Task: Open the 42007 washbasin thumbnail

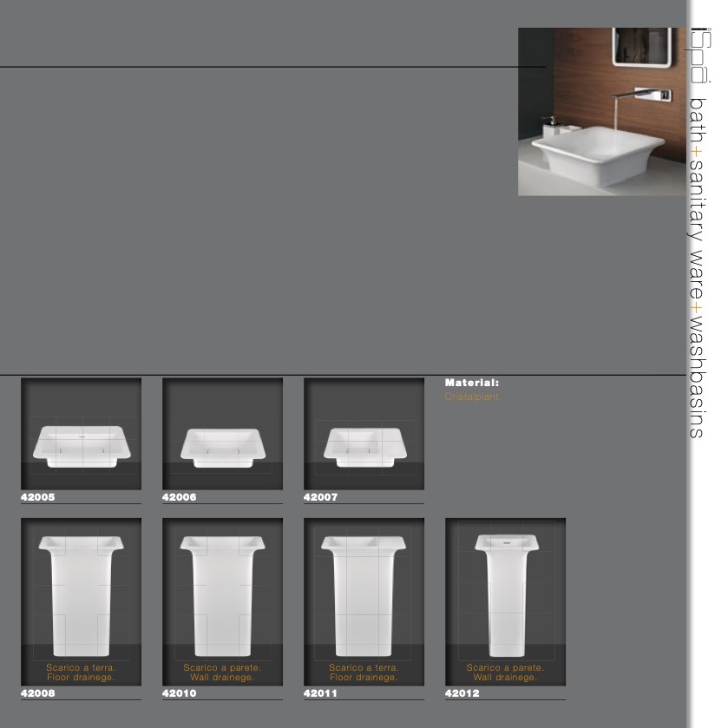Action: (364, 434)
